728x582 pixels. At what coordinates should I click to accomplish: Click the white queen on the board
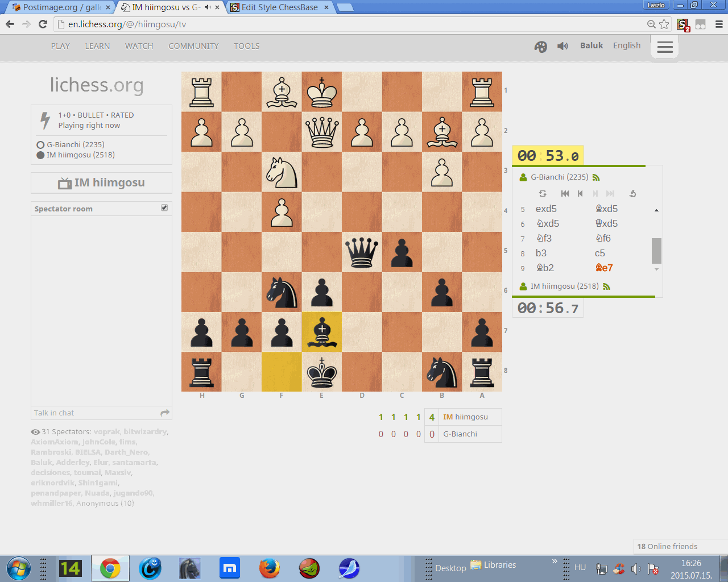[322, 132]
